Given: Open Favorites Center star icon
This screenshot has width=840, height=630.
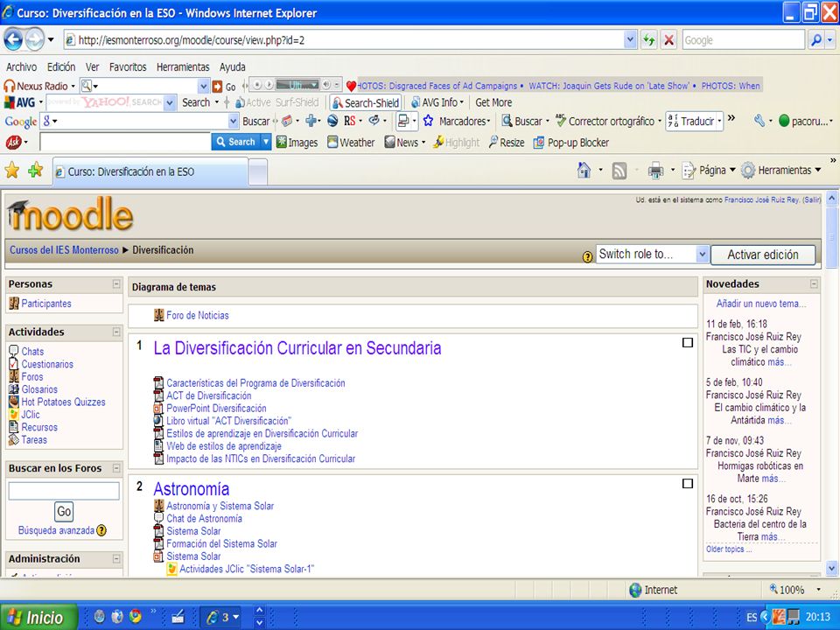Looking at the screenshot, I should point(11,171).
